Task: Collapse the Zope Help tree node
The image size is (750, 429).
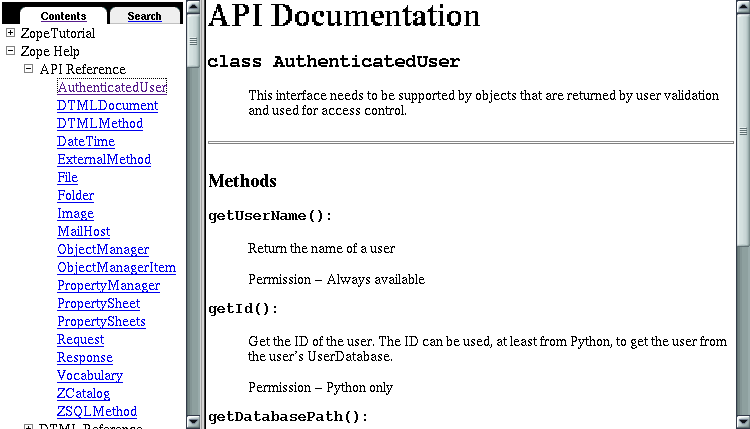Action: tap(11, 52)
